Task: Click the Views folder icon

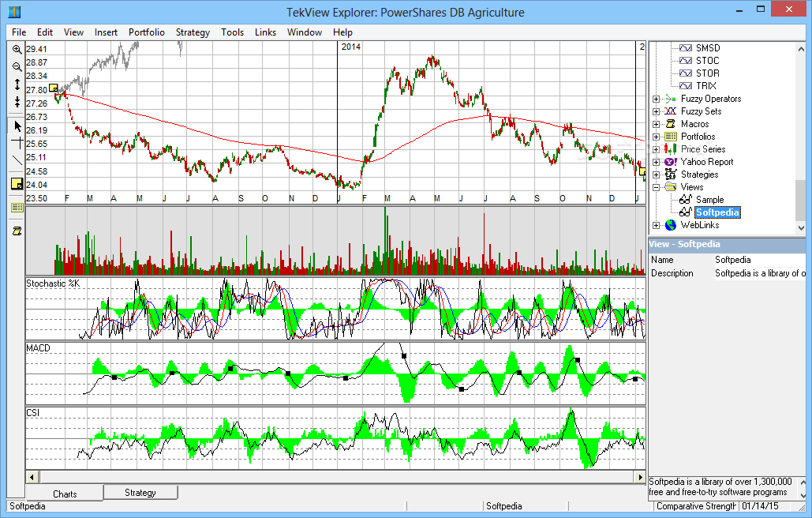Action: (x=671, y=187)
